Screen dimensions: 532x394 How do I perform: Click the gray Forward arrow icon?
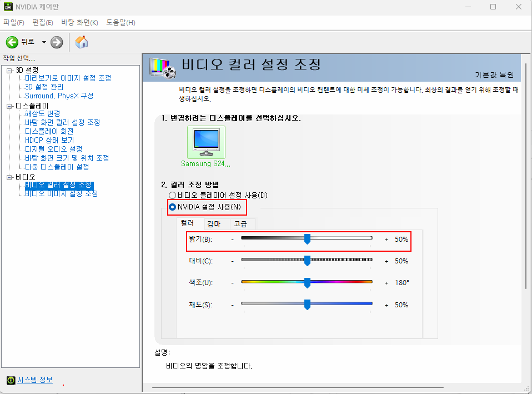tap(57, 42)
